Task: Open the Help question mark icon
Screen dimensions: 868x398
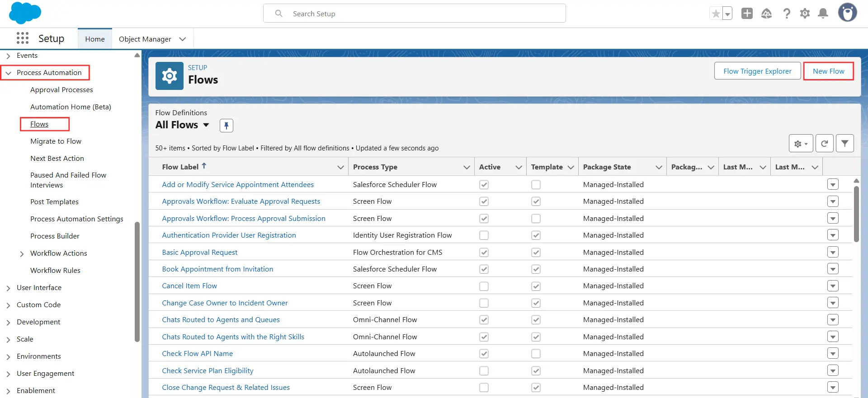Action: pyautogui.click(x=787, y=14)
